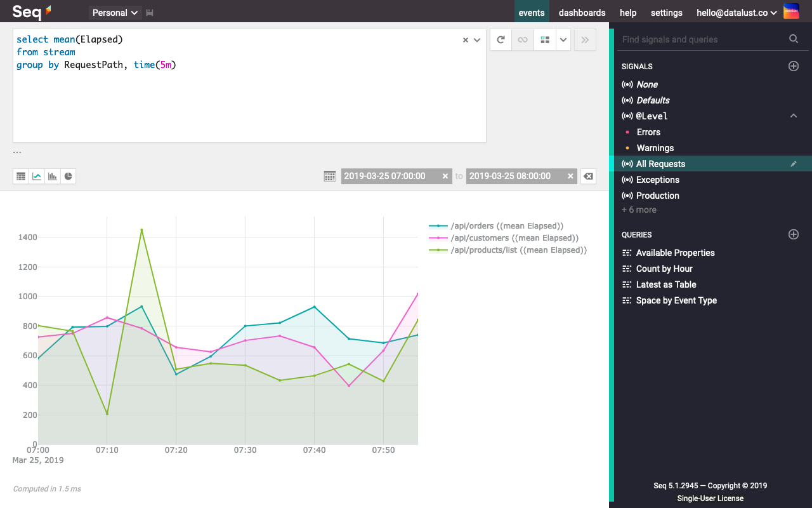Add a new signal with plus icon
Viewport: 812px width, 508px height.
[793, 66]
